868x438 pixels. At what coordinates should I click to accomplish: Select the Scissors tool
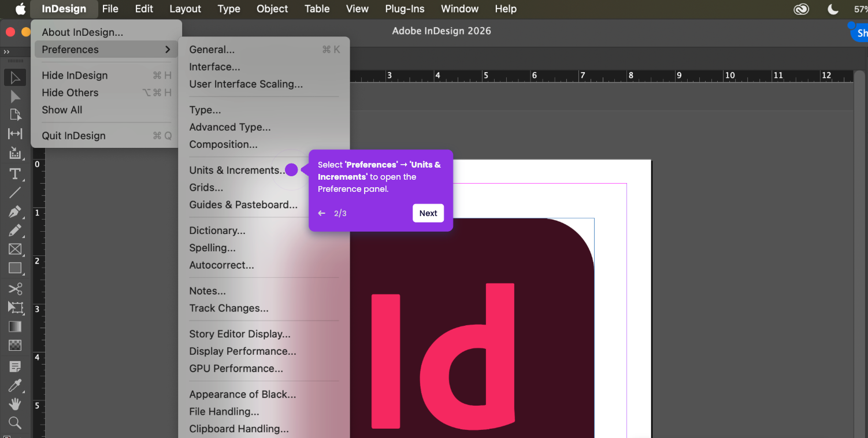[15, 289]
